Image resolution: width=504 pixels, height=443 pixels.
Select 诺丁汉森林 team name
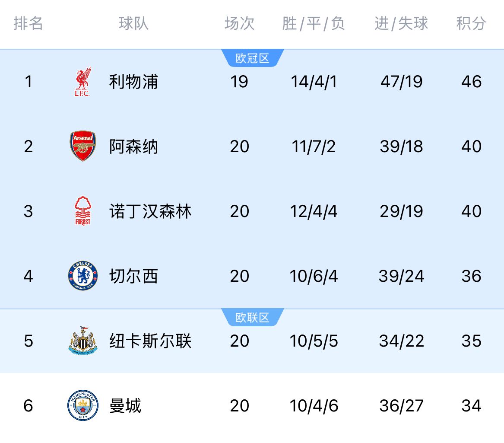pyautogui.click(x=150, y=211)
